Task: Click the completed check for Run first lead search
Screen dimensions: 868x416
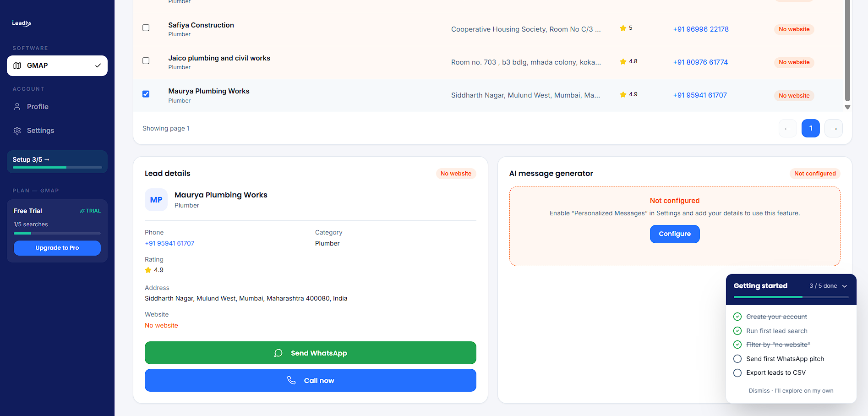Action: pos(737,331)
